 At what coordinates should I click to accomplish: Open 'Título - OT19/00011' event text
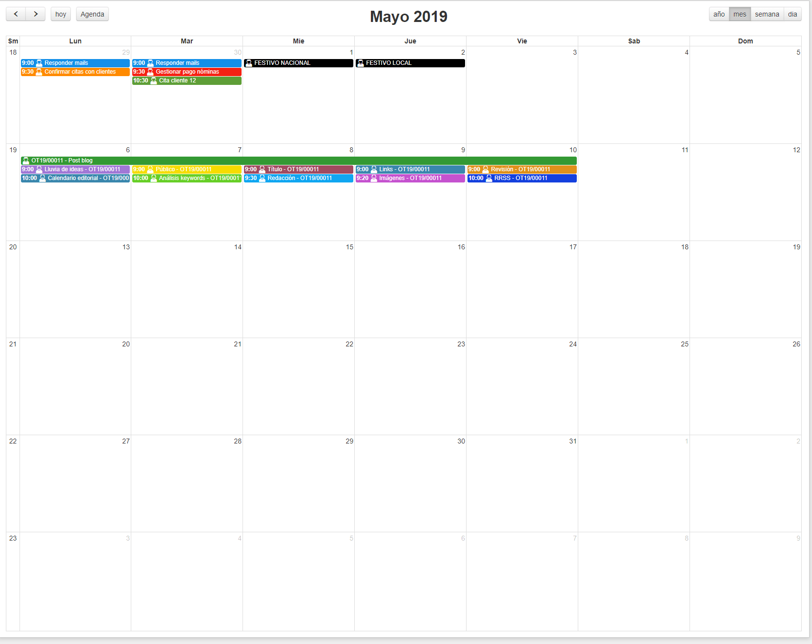coord(293,169)
